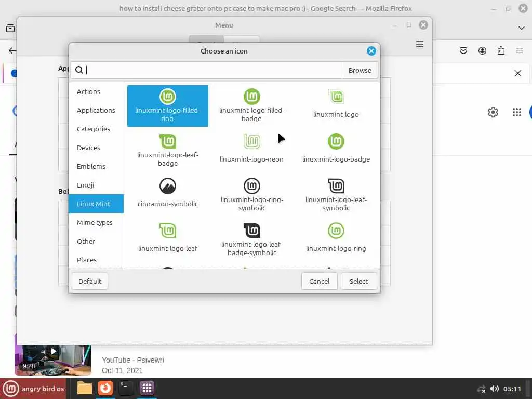Open the Firefox account icon
Viewport: 532px width, 399px height.
tap(482, 50)
